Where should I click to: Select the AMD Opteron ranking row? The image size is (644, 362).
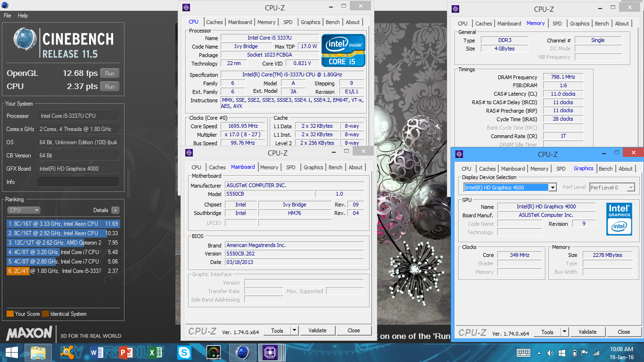(63, 243)
